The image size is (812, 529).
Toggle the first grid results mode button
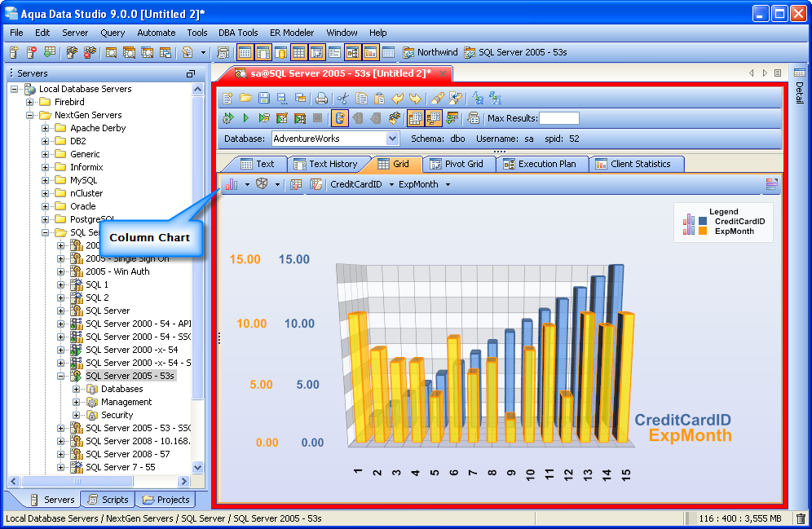pos(415,118)
